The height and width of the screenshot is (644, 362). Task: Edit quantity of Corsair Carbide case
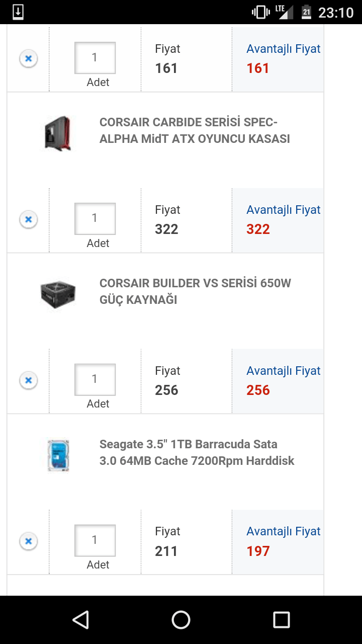pyautogui.click(x=95, y=219)
